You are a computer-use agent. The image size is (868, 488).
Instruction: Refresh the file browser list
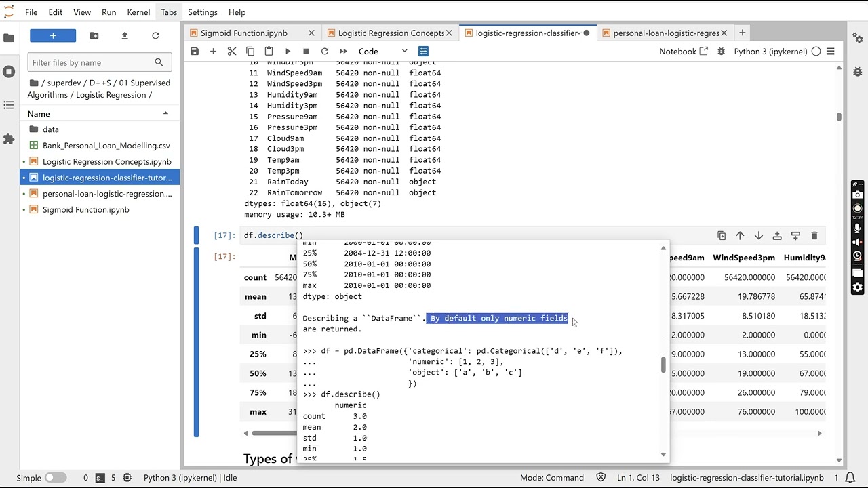click(x=155, y=35)
